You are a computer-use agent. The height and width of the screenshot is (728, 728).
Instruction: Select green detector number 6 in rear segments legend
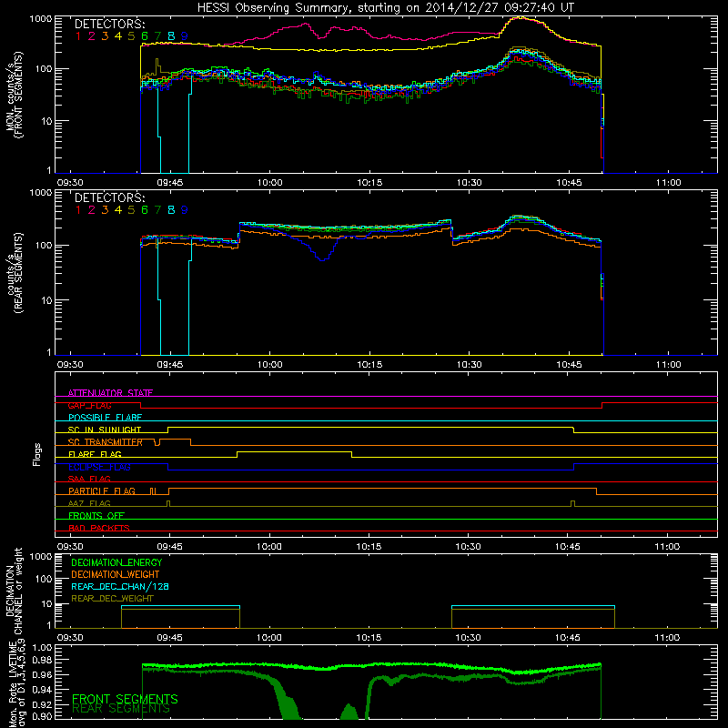(145, 210)
